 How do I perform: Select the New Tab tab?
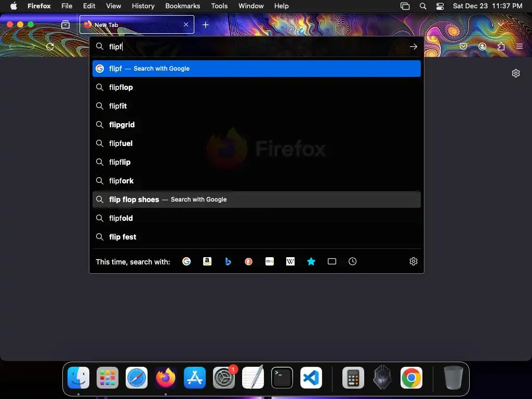[x=137, y=24]
